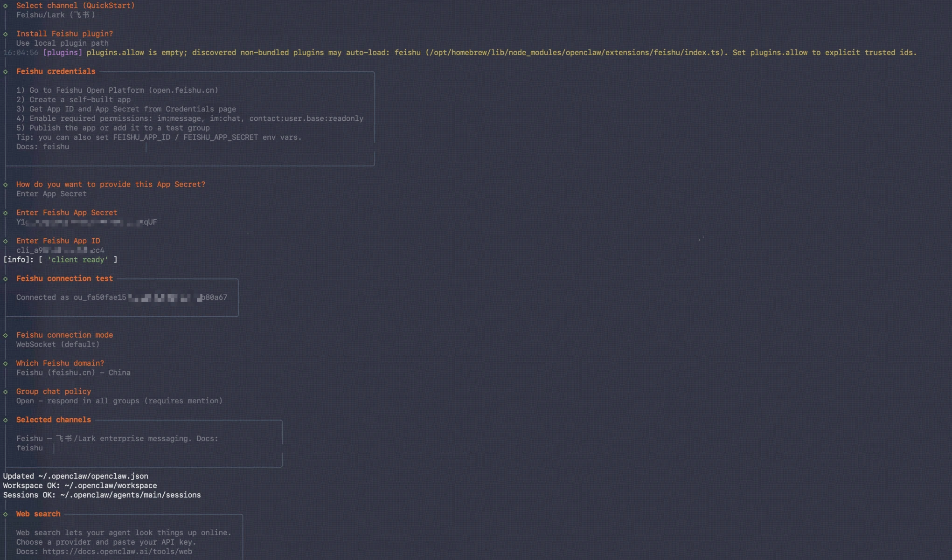Click diamond marker beside Feishu credentials

6,72
